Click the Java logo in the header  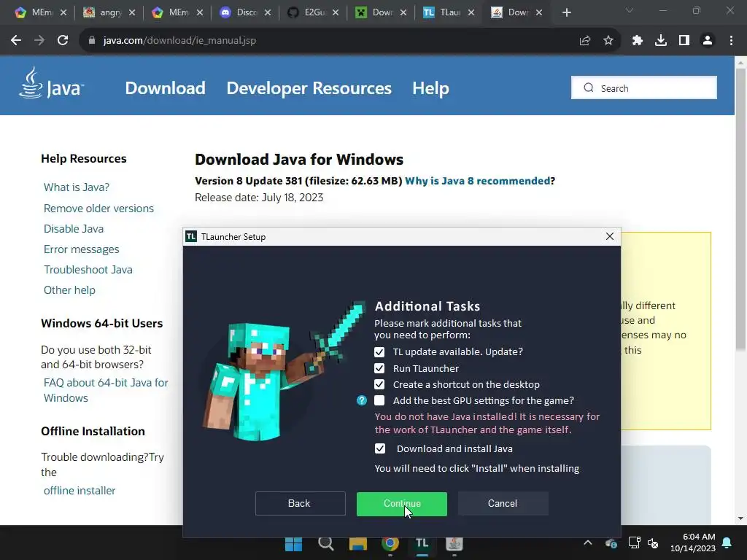coord(52,83)
